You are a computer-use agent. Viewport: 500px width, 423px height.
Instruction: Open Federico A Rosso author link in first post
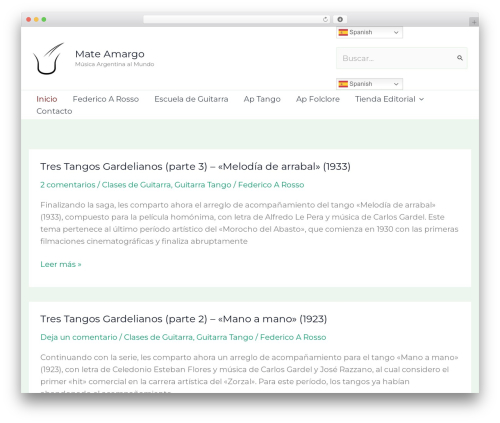coord(271,185)
